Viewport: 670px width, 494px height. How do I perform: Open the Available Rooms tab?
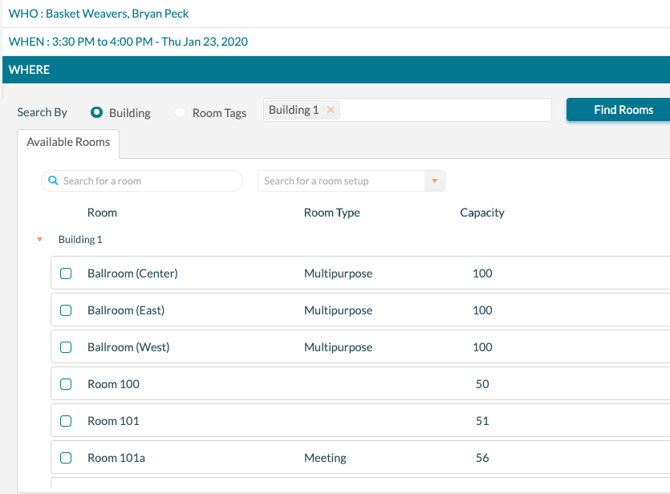(x=69, y=142)
